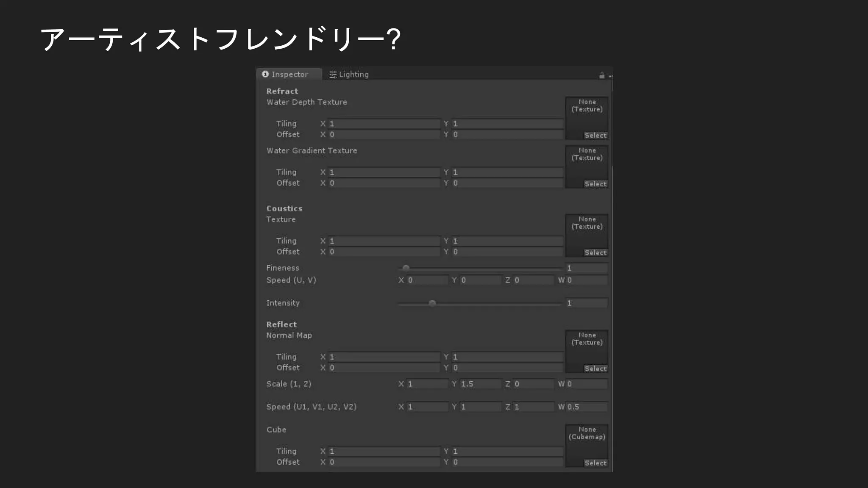Toggle the Inspector lock icon

(602, 75)
